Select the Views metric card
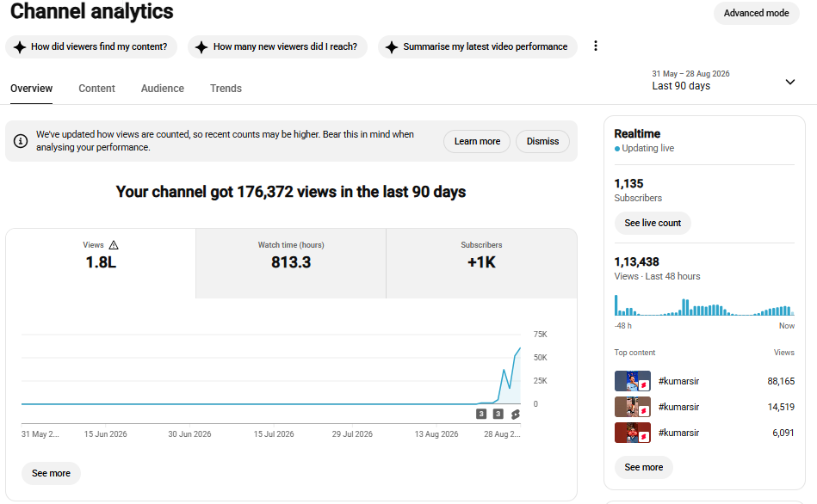817x504 pixels. (x=101, y=263)
